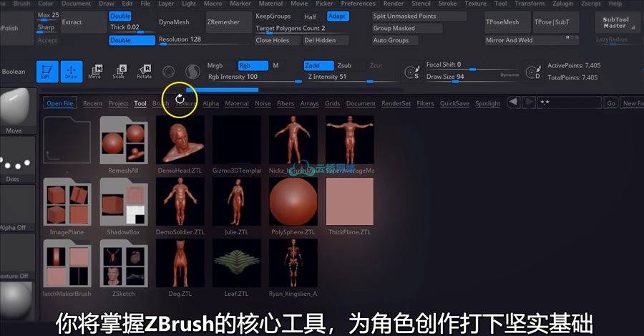
Task: Enable Zadd sculpt mode
Action: 318,65
